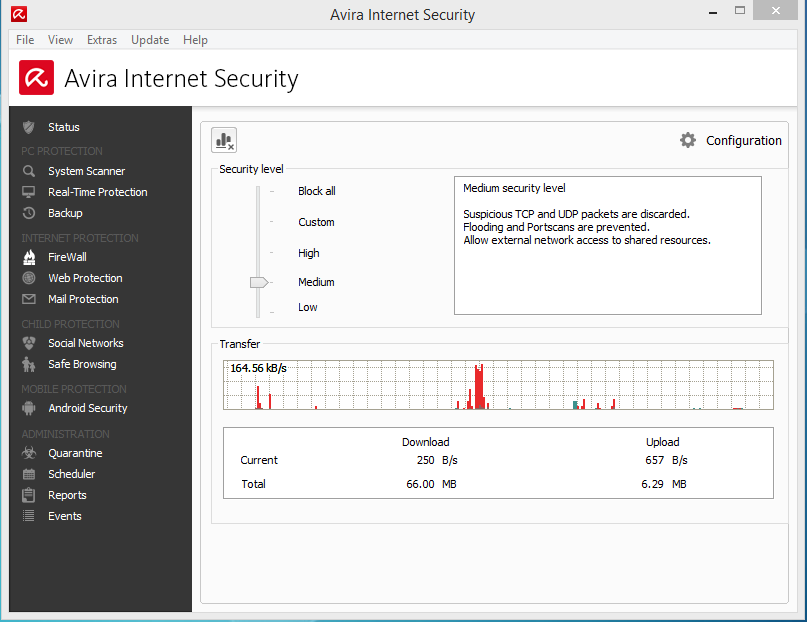Open the Scheduler section
This screenshot has width=807, height=622.
71,474
